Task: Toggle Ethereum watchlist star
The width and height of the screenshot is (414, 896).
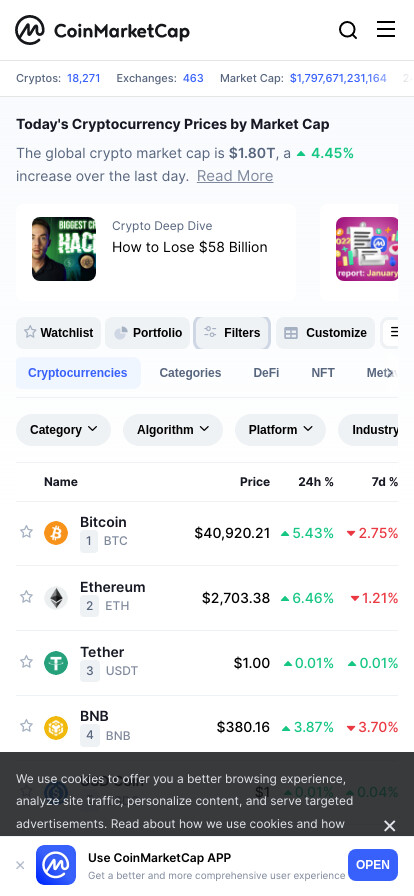Action: click(26, 597)
